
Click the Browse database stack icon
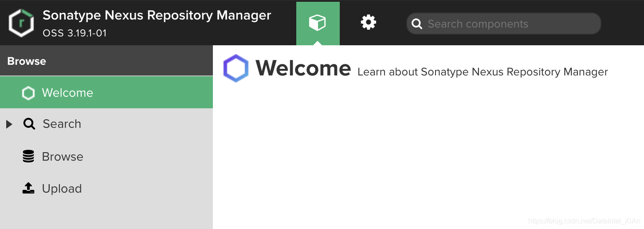coord(28,156)
